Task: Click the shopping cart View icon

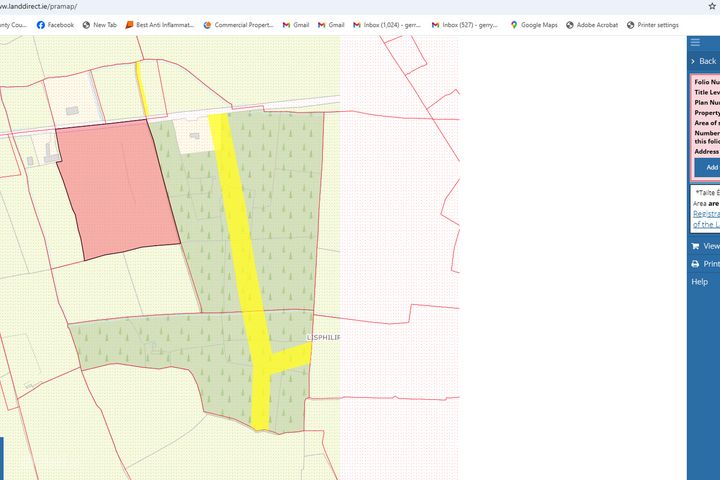Action: [x=695, y=246]
